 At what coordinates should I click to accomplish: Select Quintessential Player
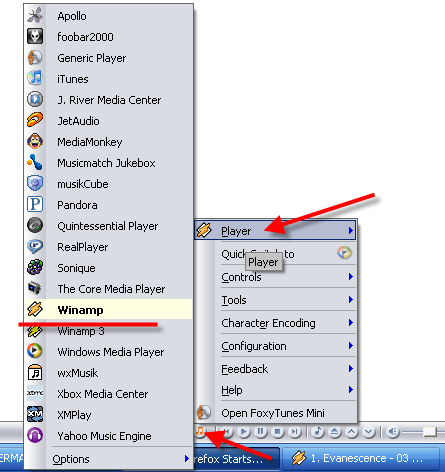(x=109, y=226)
